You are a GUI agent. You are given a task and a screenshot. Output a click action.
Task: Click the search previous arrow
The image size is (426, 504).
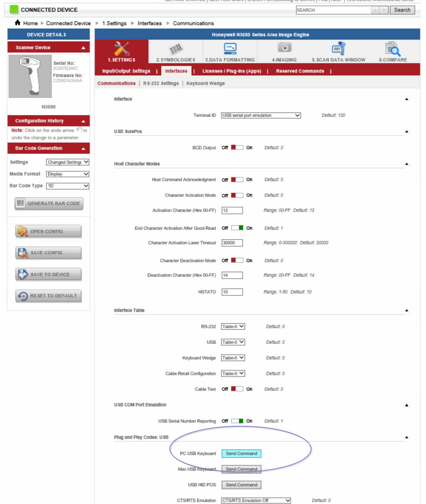coord(375,10)
